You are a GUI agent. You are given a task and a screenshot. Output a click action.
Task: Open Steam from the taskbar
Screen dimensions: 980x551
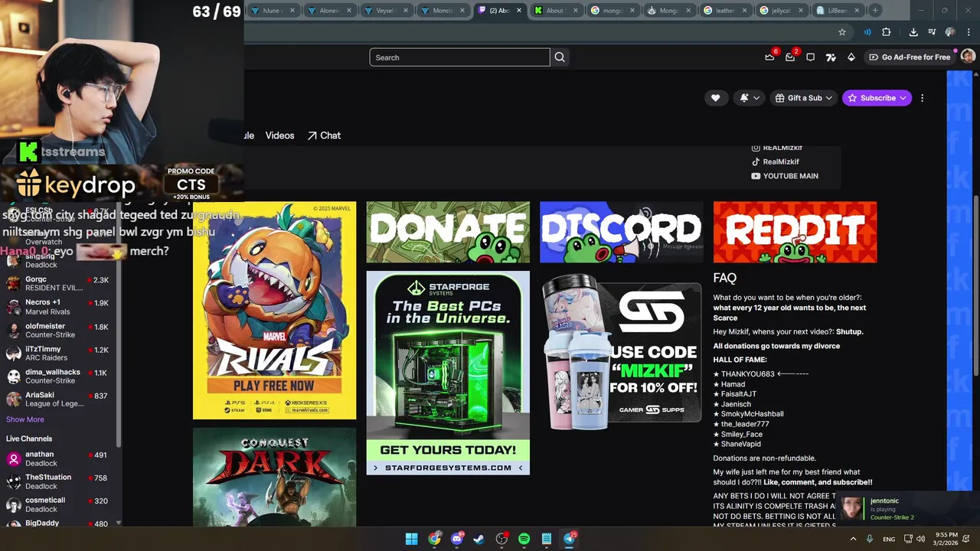[479, 539]
